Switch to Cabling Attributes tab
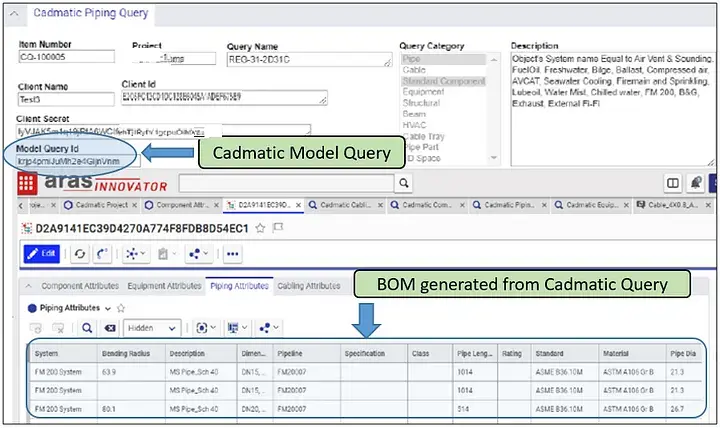The height and width of the screenshot is (428, 720). click(309, 286)
